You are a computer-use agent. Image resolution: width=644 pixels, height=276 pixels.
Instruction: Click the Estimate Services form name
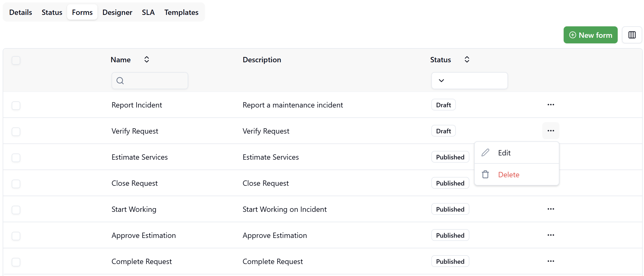tap(140, 157)
